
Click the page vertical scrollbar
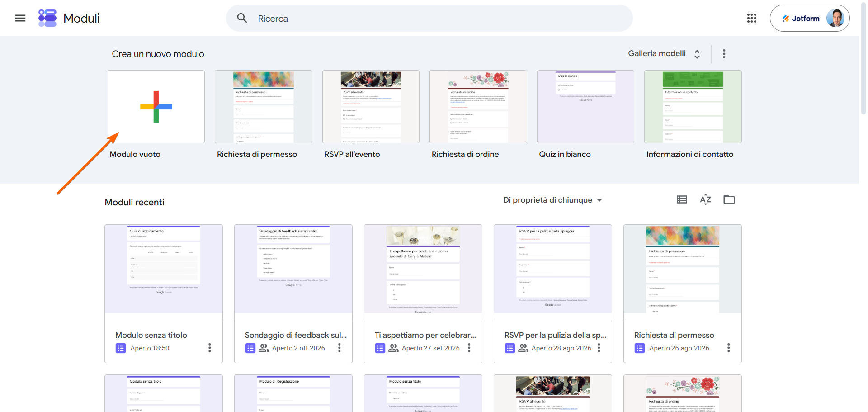(x=863, y=59)
